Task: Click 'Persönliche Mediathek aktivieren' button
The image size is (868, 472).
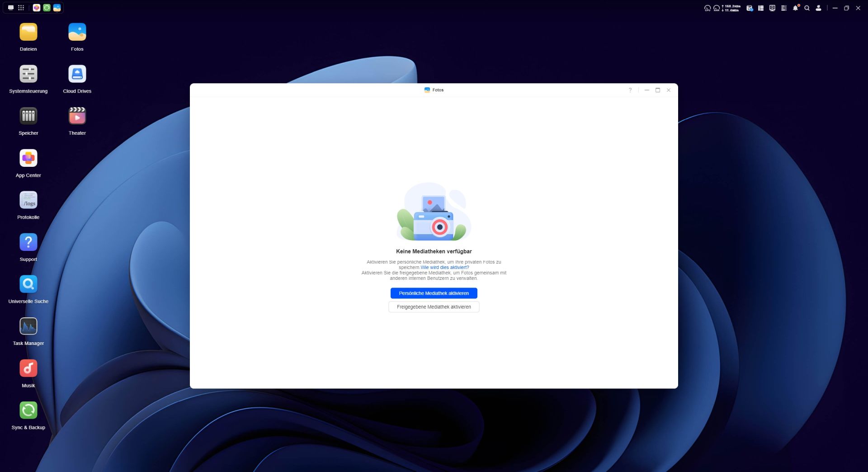Action: 434,293
